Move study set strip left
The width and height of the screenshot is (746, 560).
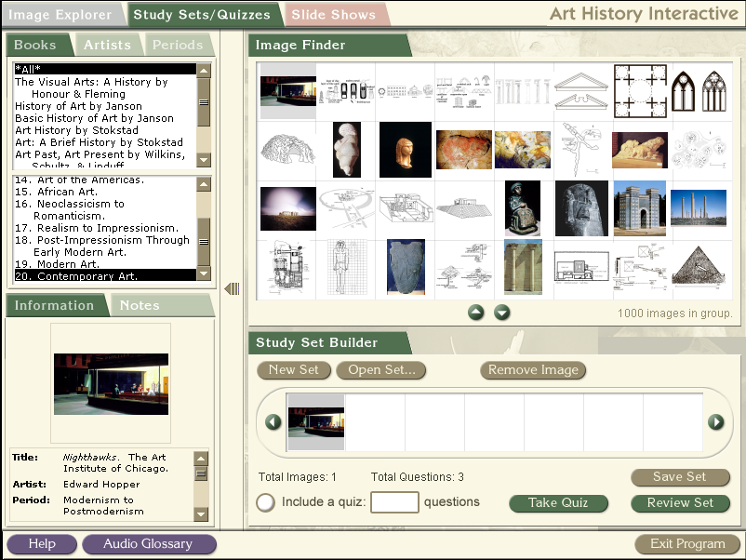(273, 421)
